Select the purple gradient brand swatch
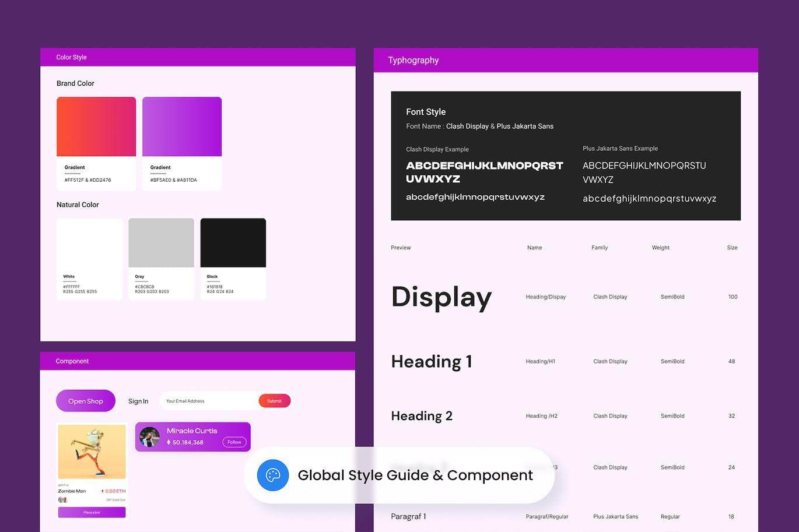Screen dimensions: 799x532 point(182,126)
